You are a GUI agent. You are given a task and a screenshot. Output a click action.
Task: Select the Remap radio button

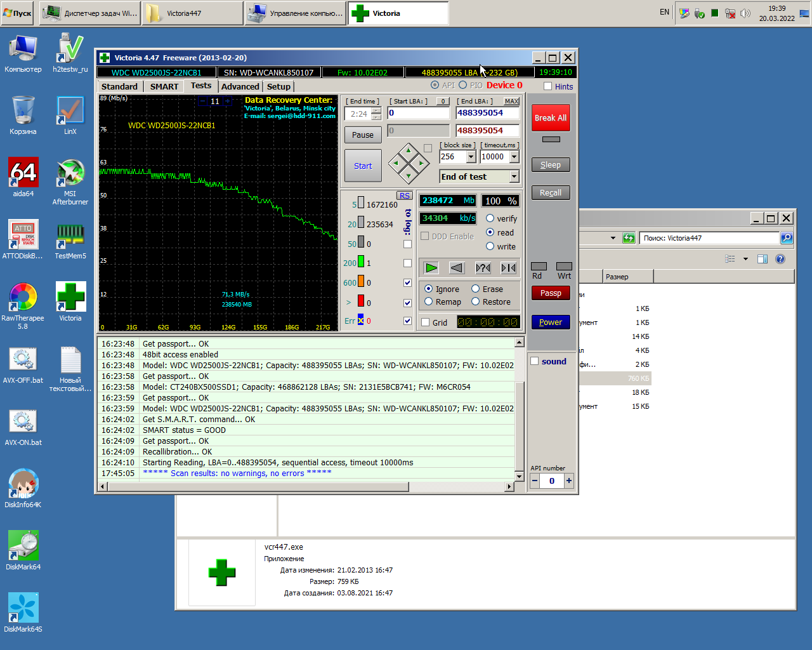coord(429,302)
